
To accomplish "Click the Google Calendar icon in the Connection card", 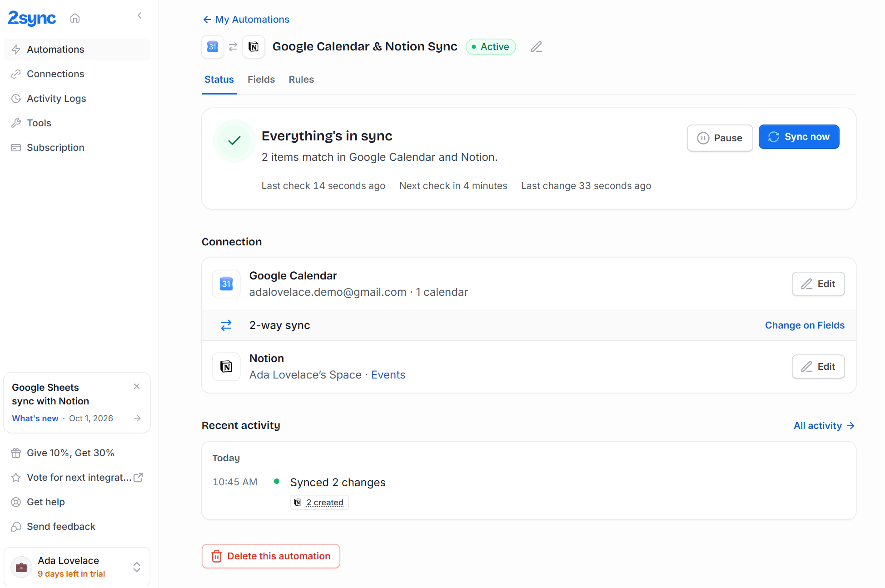I will tap(226, 284).
